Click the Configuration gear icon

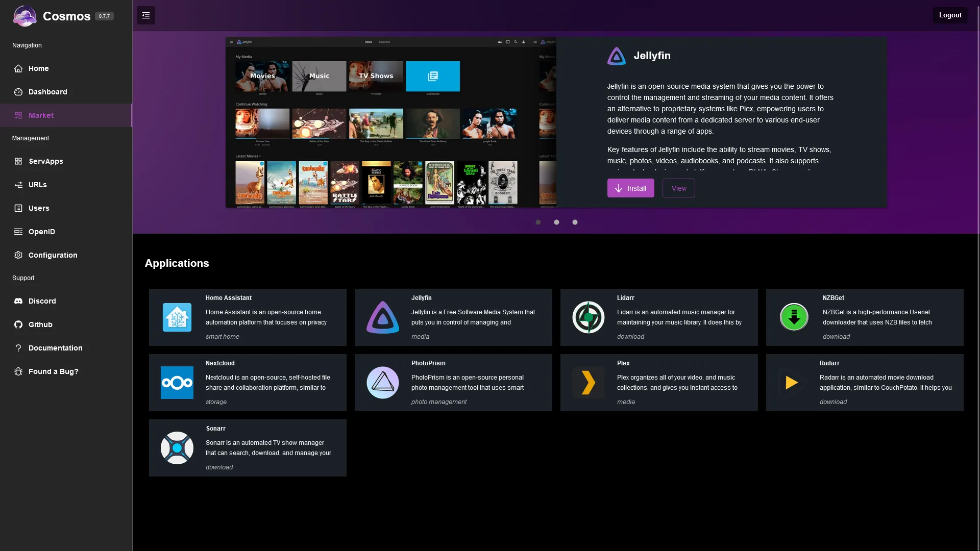coord(18,255)
